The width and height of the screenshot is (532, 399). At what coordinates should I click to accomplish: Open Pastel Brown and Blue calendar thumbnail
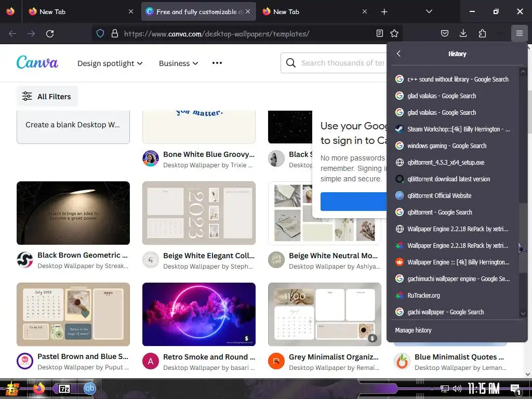coord(73,314)
